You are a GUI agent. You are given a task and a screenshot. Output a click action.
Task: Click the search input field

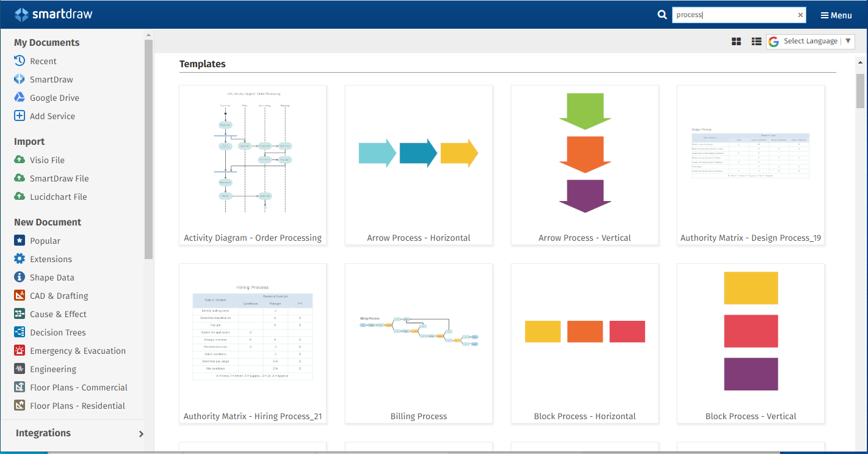(x=732, y=15)
